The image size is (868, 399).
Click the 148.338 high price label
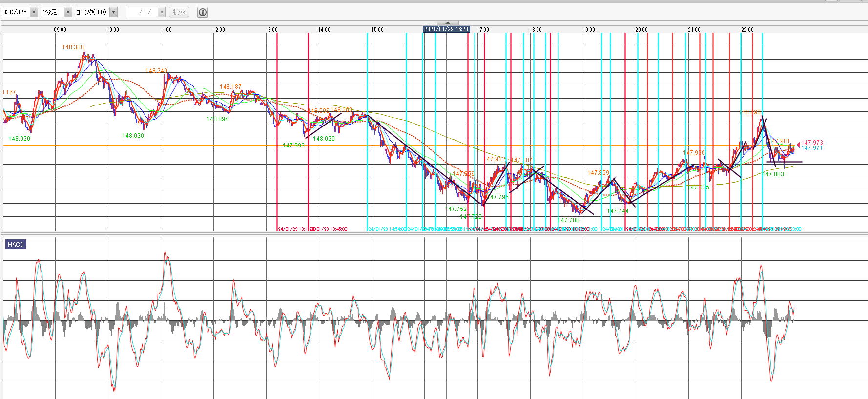click(x=73, y=47)
